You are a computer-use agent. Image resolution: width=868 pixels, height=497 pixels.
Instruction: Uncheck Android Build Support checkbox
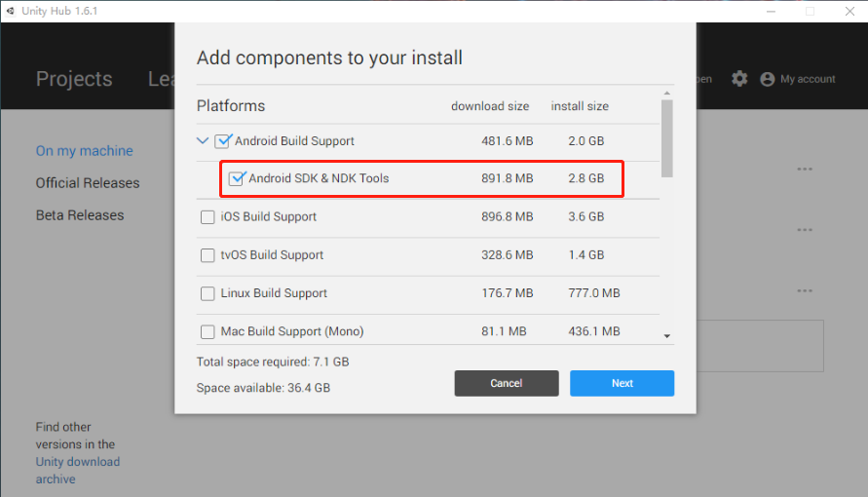pyautogui.click(x=222, y=140)
